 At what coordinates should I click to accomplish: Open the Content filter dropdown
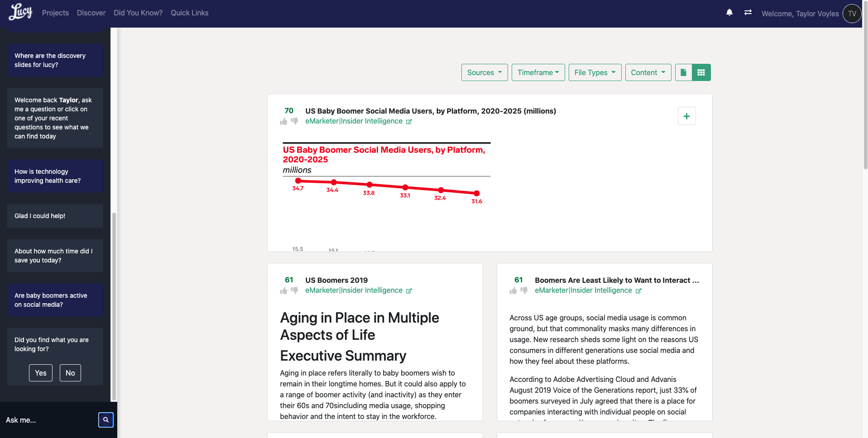pyautogui.click(x=648, y=72)
